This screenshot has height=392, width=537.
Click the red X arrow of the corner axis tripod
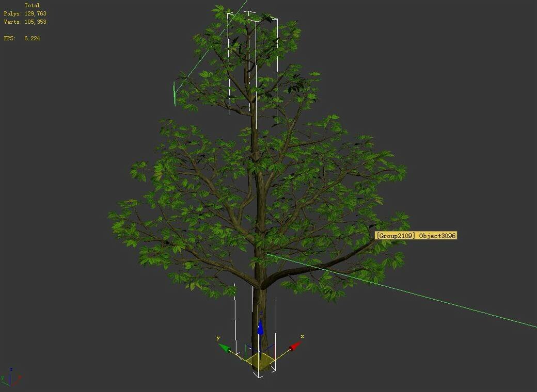click(x=20, y=377)
